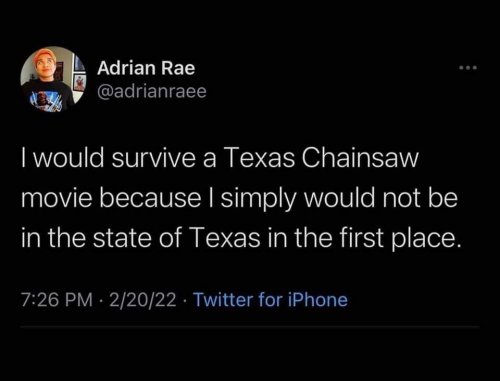500x381 pixels.
Task: Click the divider line below the timestamp
Action: [x=250, y=327]
